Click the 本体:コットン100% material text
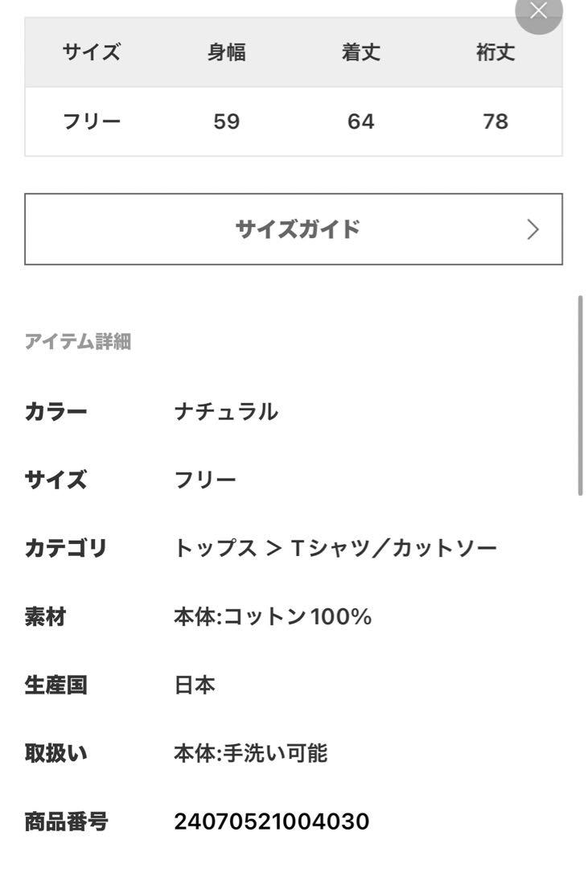588x869 pixels. pyautogui.click(x=273, y=616)
